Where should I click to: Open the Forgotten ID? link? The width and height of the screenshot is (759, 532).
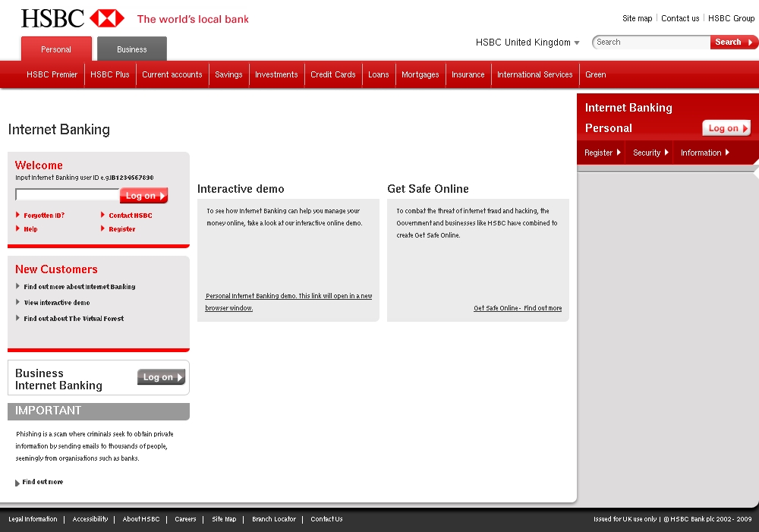point(44,216)
